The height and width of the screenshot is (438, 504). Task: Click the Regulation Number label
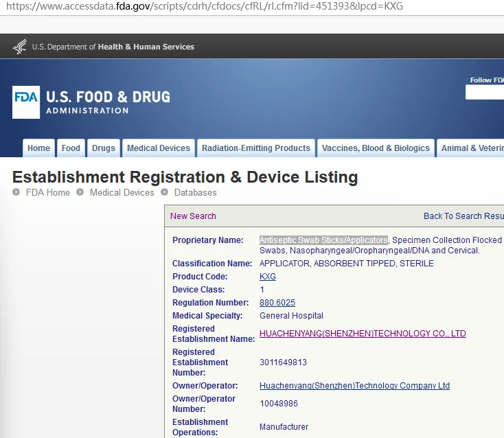(210, 303)
